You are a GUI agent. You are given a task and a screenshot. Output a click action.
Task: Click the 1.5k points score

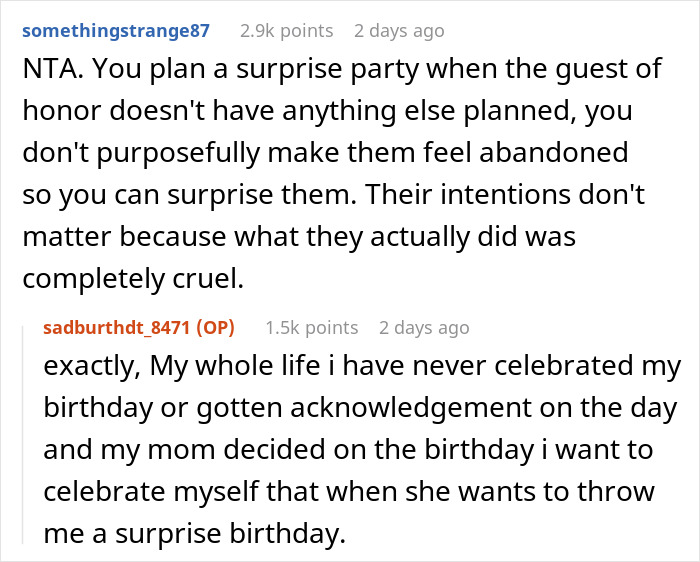(311, 327)
